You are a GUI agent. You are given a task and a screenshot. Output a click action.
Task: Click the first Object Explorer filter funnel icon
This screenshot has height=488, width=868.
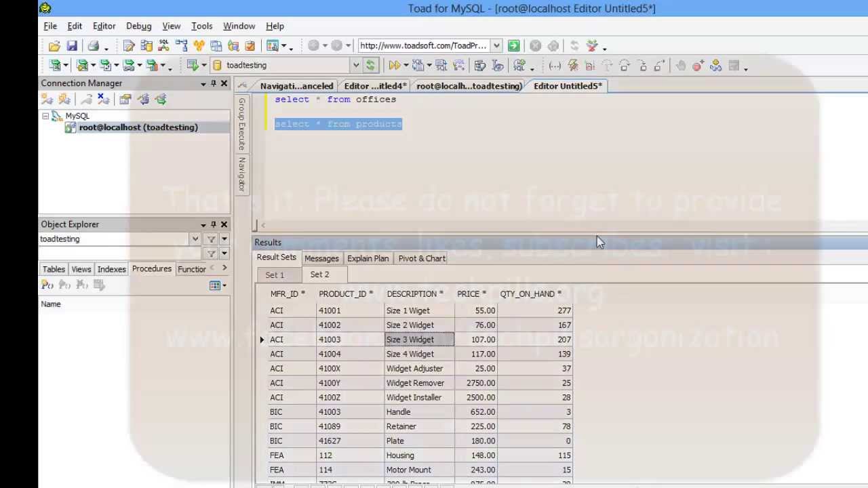(x=211, y=239)
